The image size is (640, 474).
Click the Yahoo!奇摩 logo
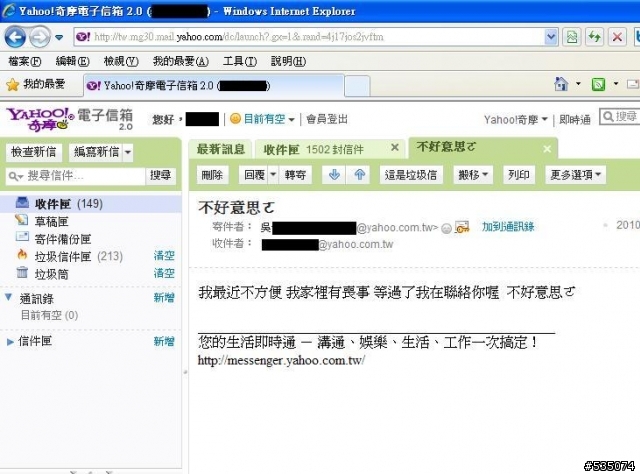point(40,119)
